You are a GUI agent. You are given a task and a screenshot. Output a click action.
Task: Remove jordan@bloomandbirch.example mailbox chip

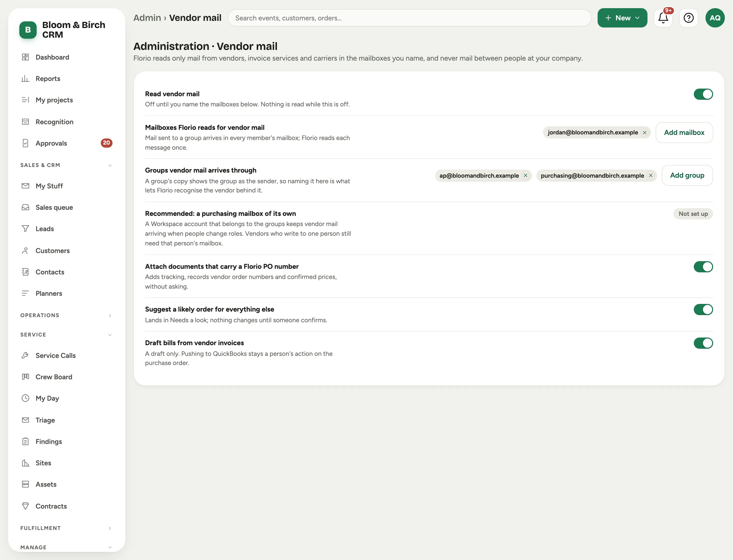645,133
